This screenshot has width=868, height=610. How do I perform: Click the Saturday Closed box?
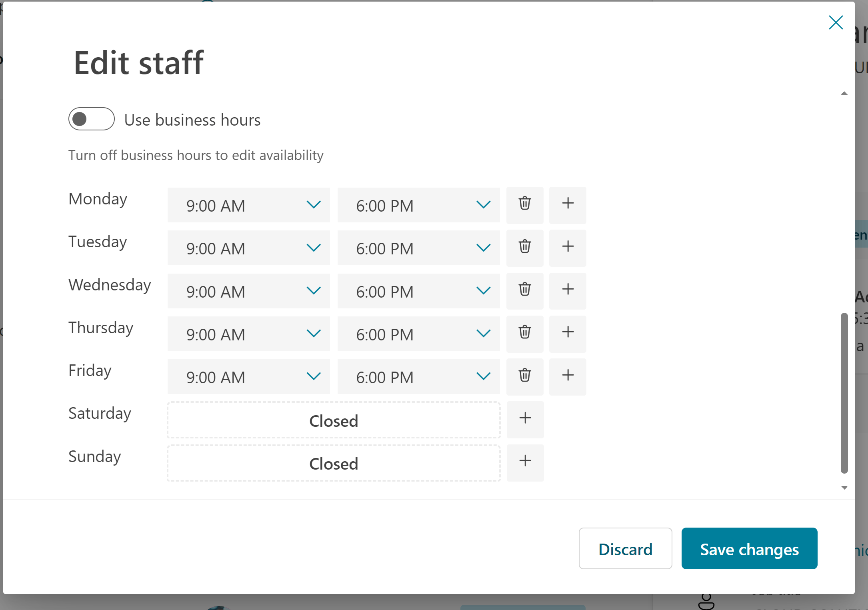pyautogui.click(x=334, y=420)
